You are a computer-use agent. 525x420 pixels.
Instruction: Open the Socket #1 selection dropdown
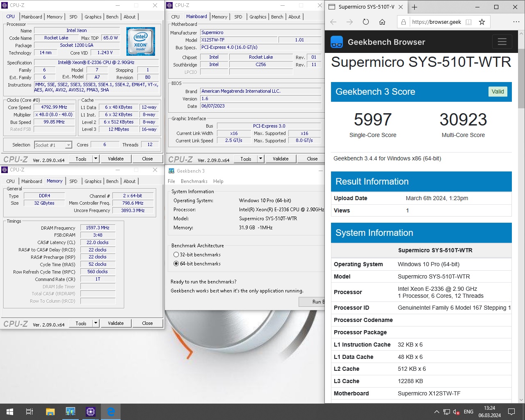point(53,145)
